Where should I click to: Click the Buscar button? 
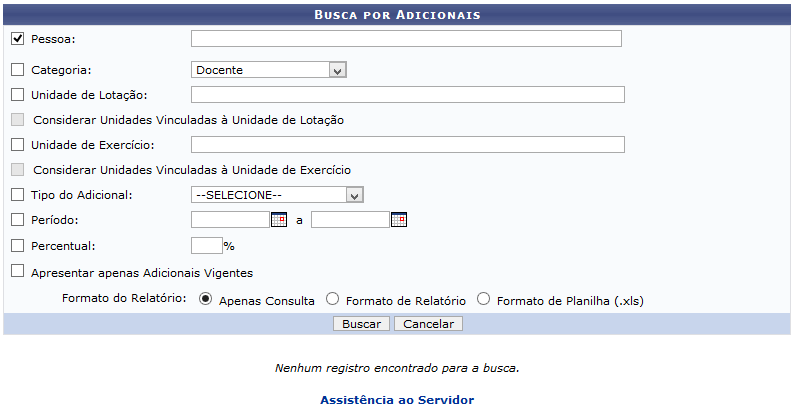coord(361,324)
